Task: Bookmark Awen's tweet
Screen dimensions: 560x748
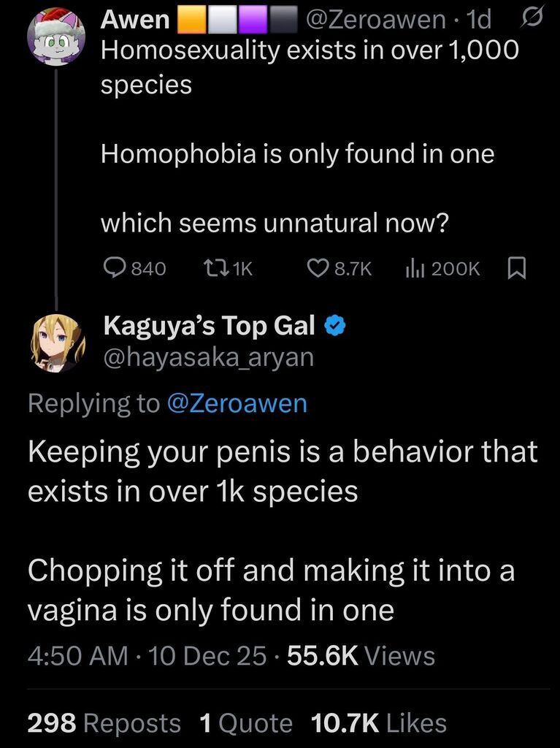Action: pos(515,269)
